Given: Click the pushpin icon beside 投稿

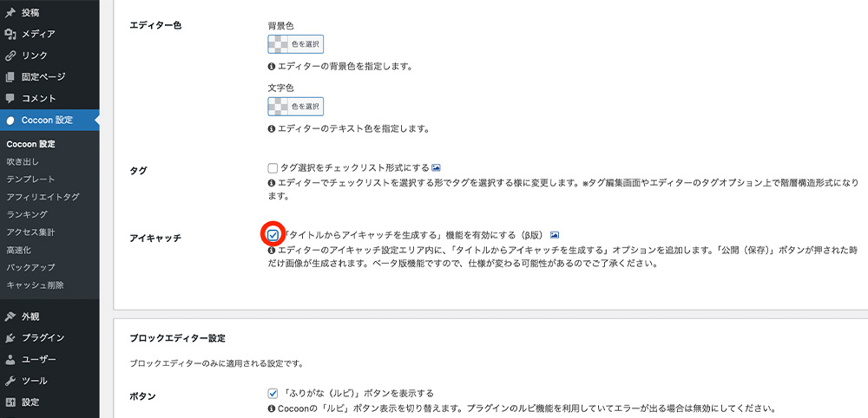Looking at the screenshot, I should (x=10, y=13).
